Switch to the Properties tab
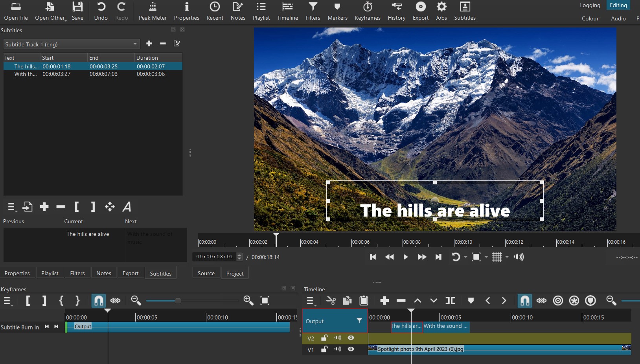 (x=17, y=273)
